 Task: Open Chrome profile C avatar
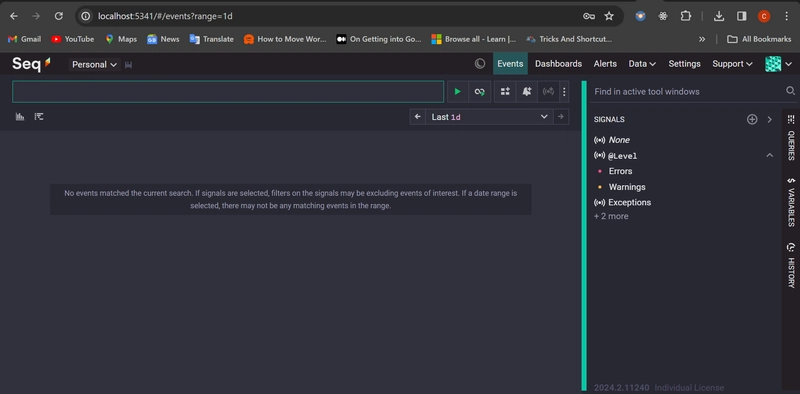pos(764,16)
